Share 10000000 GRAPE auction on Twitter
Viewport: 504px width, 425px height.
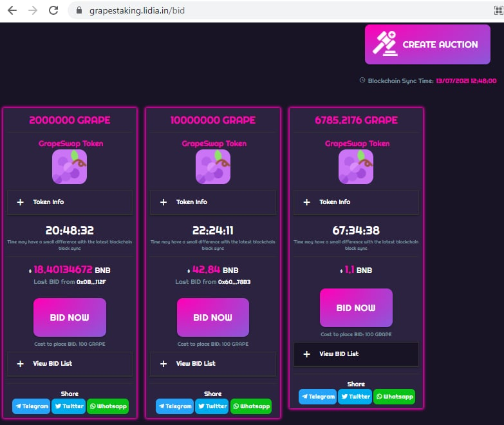(x=212, y=406)
